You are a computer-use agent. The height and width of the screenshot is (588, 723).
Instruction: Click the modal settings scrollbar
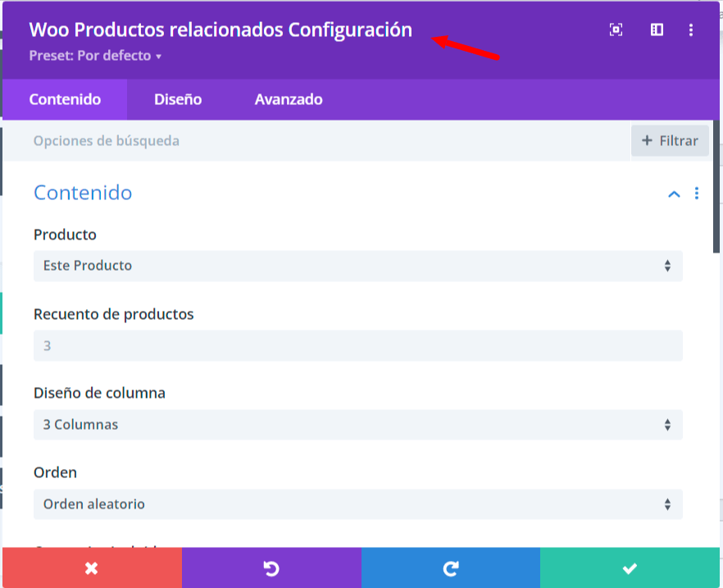coord(716,187)
